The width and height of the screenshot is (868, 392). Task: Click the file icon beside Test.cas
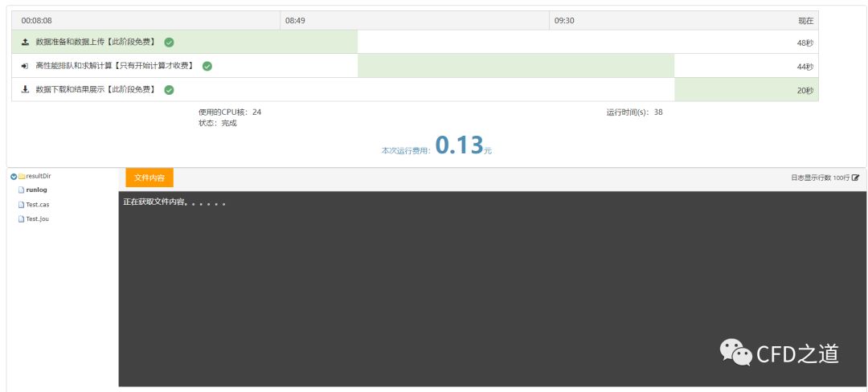click(21, 205)
